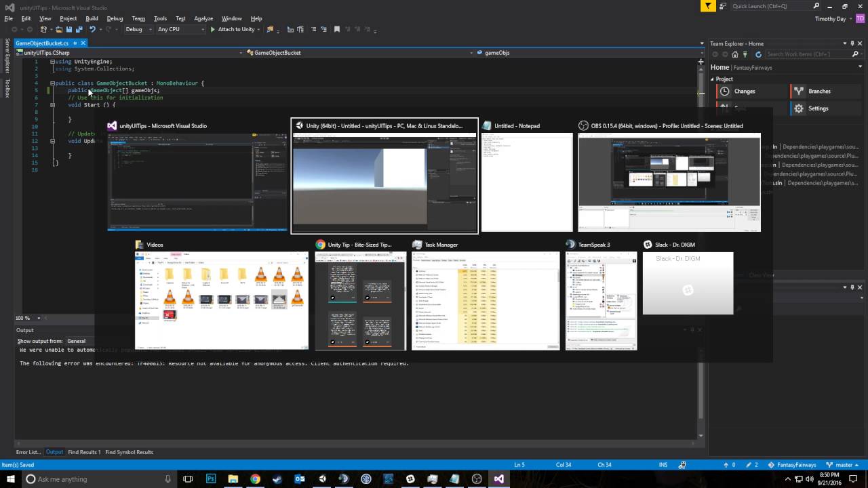The width and height of the screenshot is (868, 488).
Task: Click the green Attach to Unity play icon
Action: pos(212,30)
